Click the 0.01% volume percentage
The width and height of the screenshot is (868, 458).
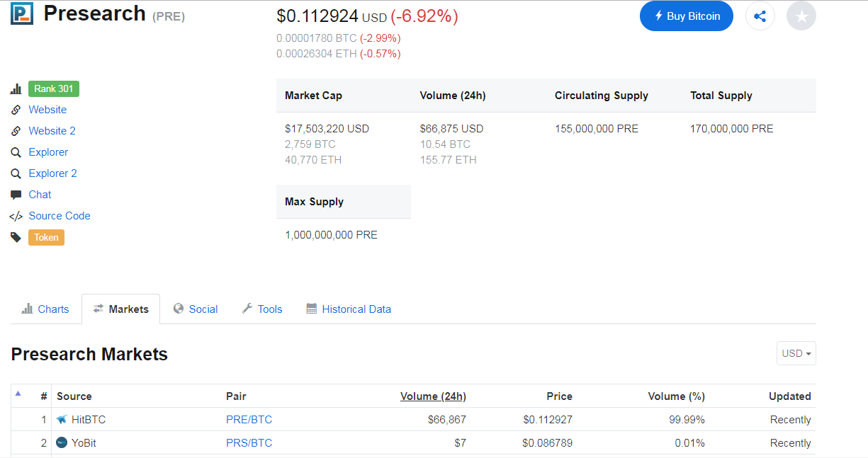(690, 443)
